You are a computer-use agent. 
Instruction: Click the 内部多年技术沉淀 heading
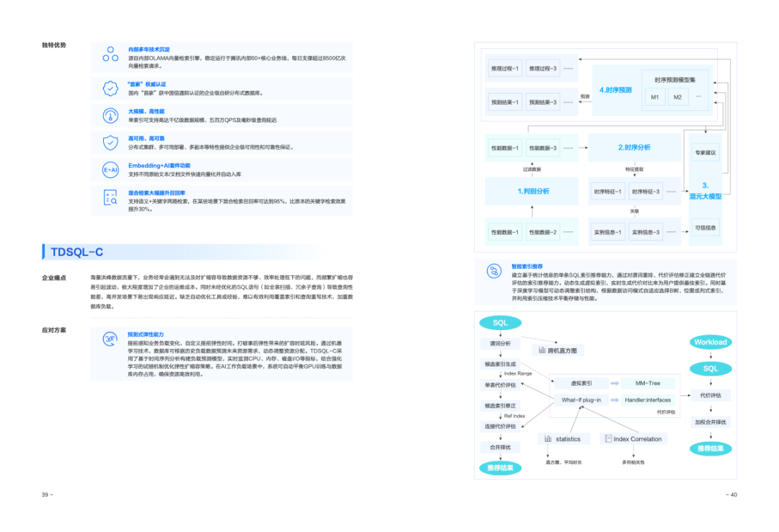coord(149,50)
